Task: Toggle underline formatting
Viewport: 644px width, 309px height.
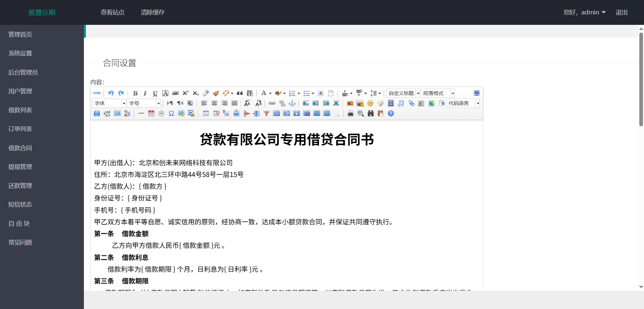Action: (x=155, y=93)
